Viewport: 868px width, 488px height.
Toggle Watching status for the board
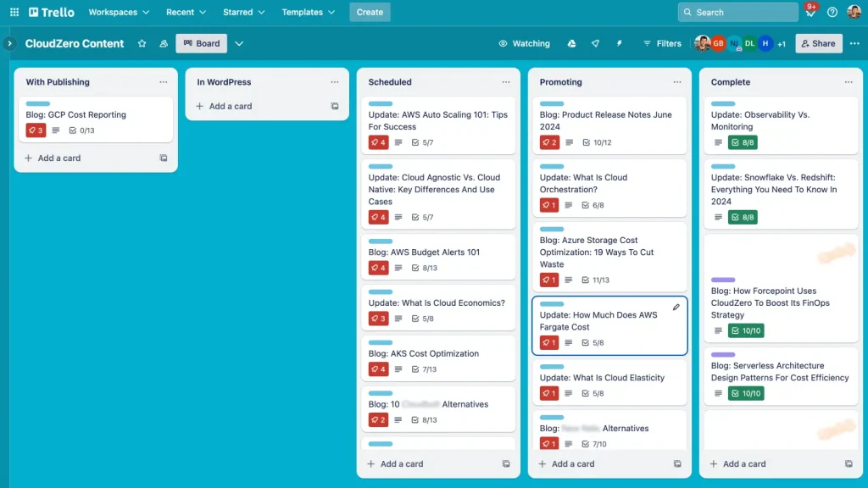point(524,43)
